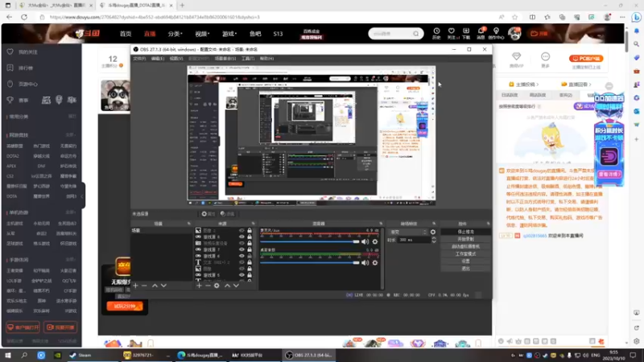644x362 pixels.
Task: Open 视图(V) menu in OBS
Action: [176, 59]
